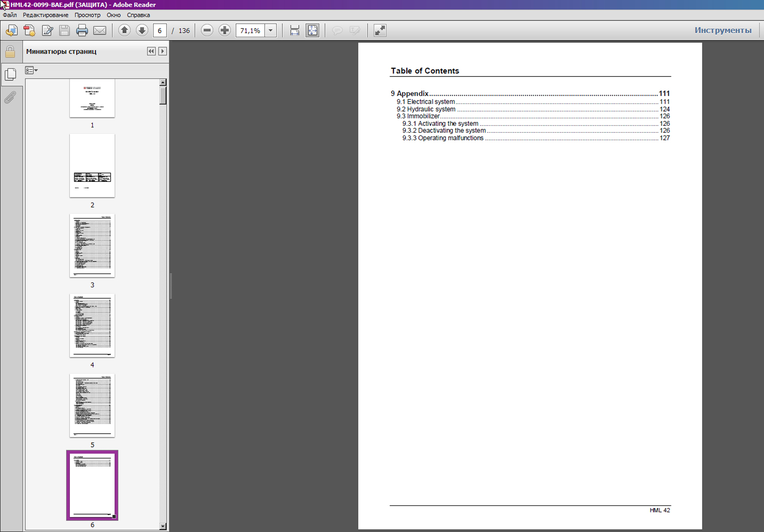
Task: Open the attachments paperclip panel
Action: tap(10, 97)
